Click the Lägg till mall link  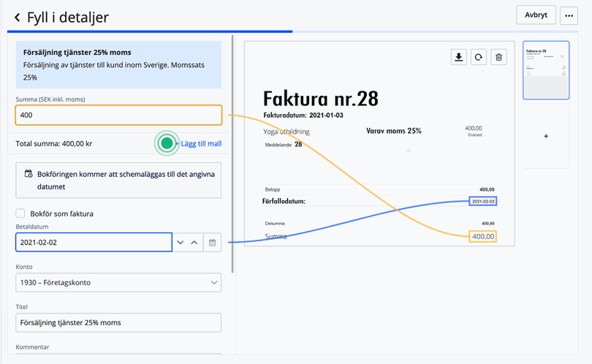click(x=200, y=143)
